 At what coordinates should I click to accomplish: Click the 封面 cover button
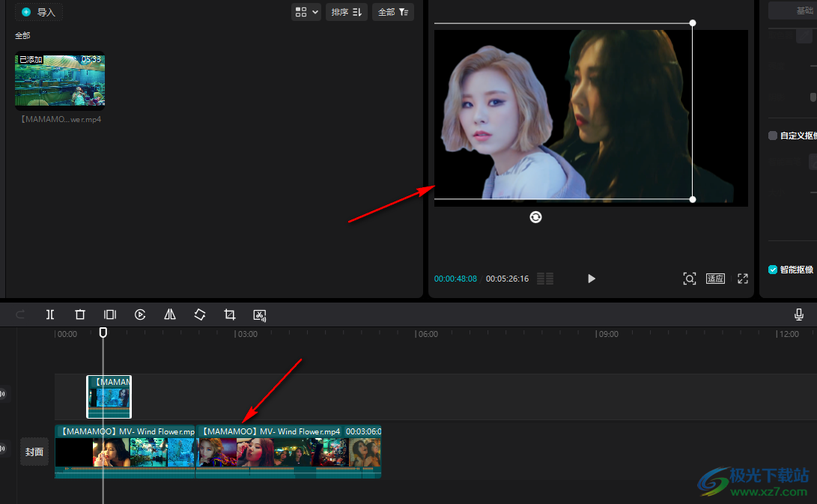point(34,452)
